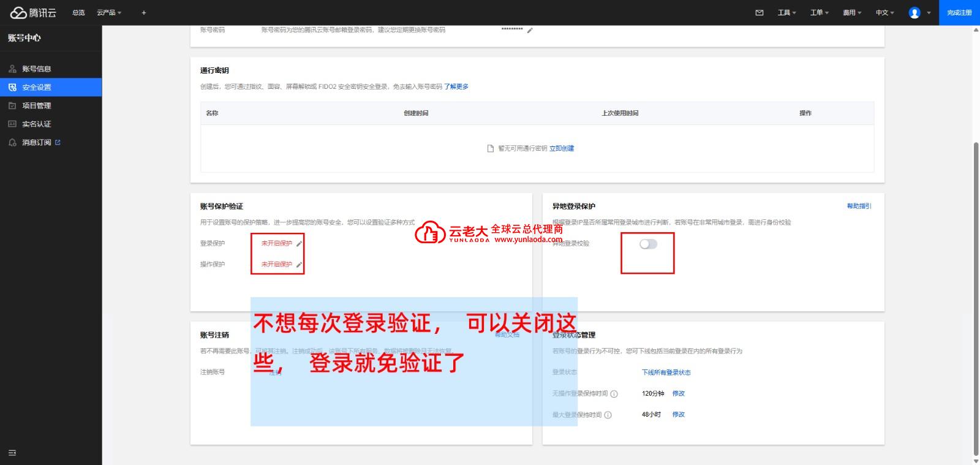980x465 pixels.
Task: Click the Tencent Cloud logo
Action: pos(33,12)
